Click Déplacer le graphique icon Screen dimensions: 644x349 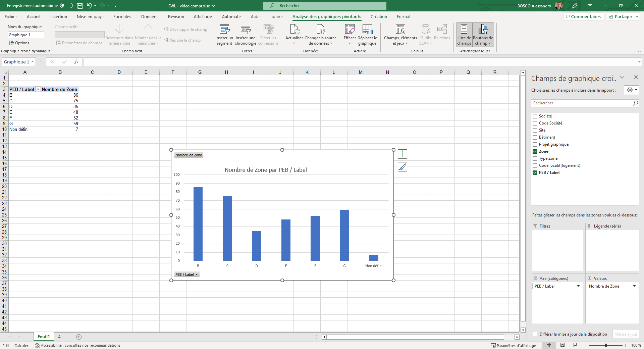tap(367, 30)
